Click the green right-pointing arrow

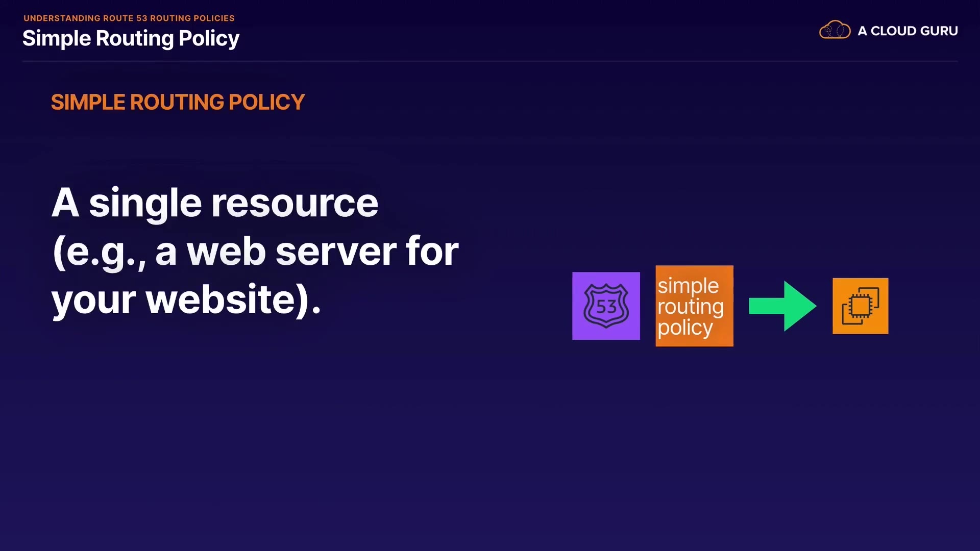[x=782, y=306]
